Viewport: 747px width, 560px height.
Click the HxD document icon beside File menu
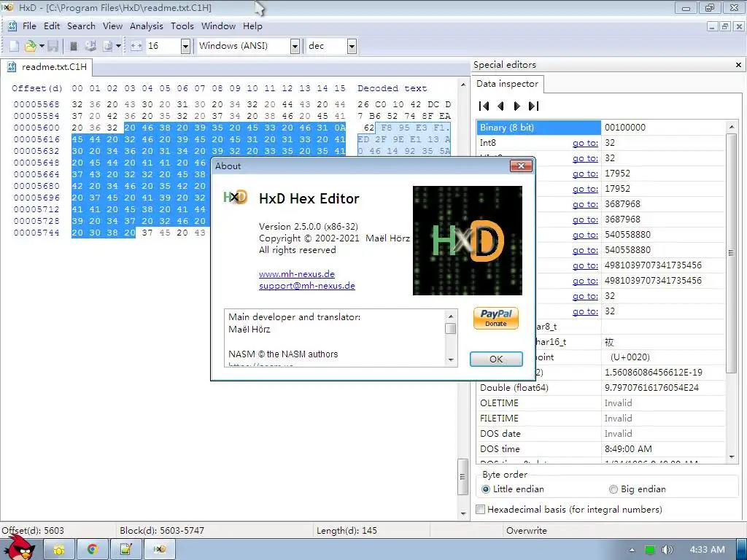(12, 26)
